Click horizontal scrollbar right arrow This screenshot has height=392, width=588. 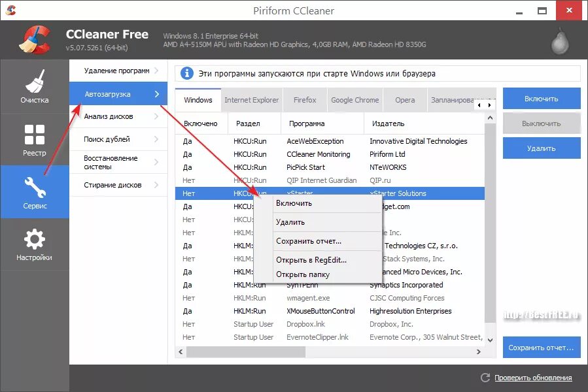pos(479,351)
